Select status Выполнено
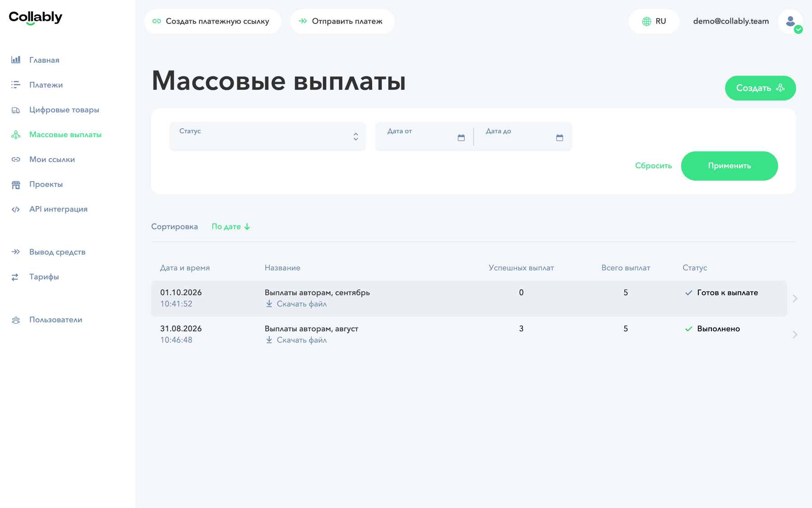This screenshot has width=812, height=508. tap(718, 329)
